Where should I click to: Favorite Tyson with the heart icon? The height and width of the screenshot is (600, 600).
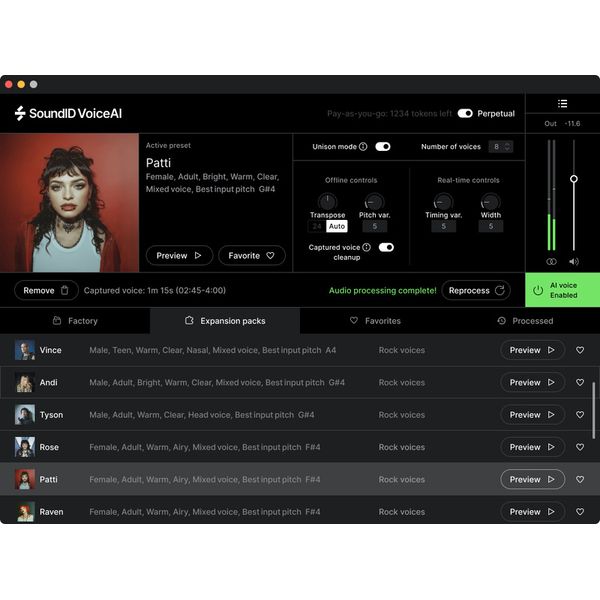(x=580, y=415)
